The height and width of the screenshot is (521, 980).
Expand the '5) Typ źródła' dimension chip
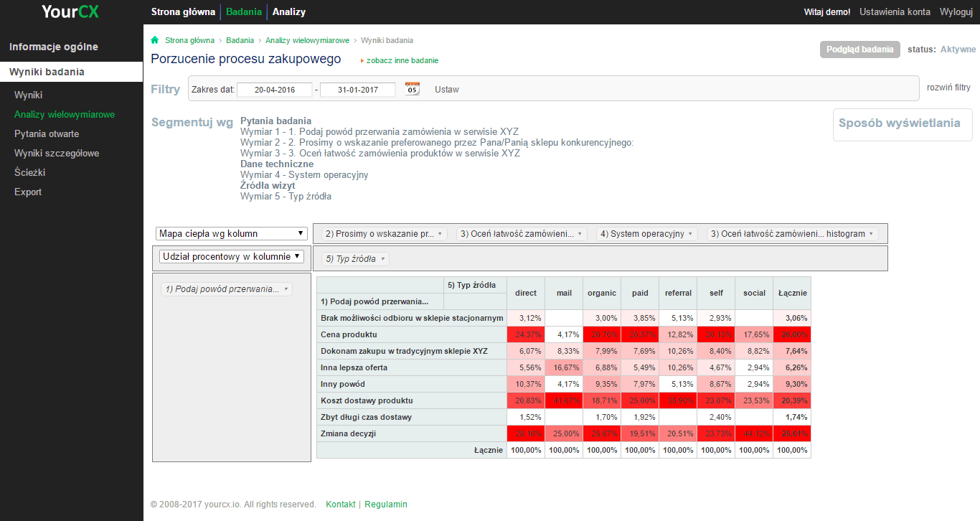point(355,259)
